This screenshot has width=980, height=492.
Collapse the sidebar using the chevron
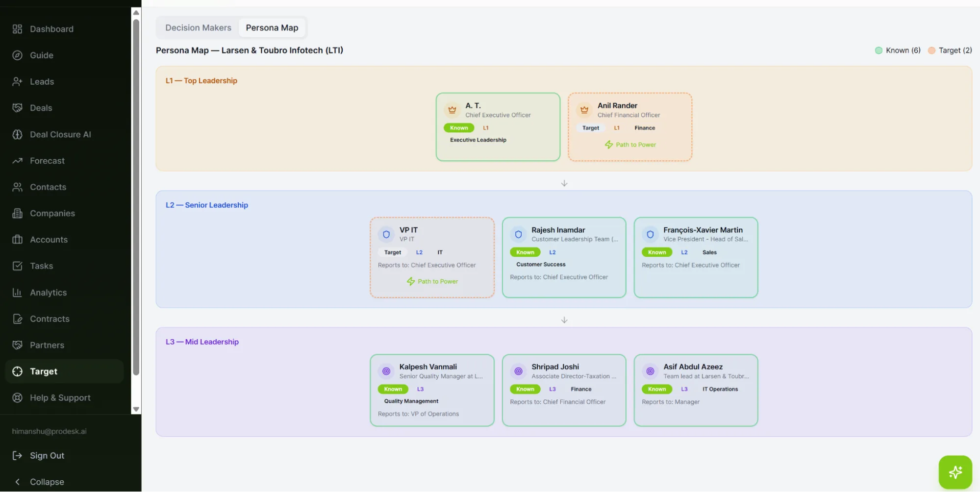click(x=17, y=482)
